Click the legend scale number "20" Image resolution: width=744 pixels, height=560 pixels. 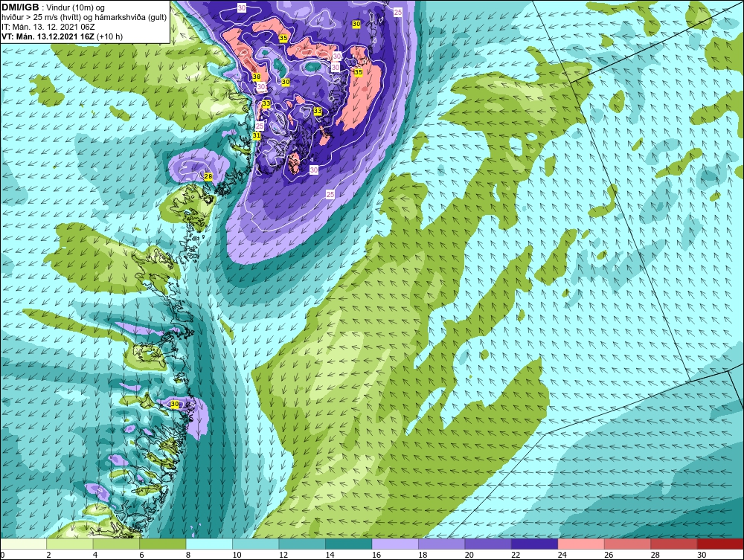(469, 555)
